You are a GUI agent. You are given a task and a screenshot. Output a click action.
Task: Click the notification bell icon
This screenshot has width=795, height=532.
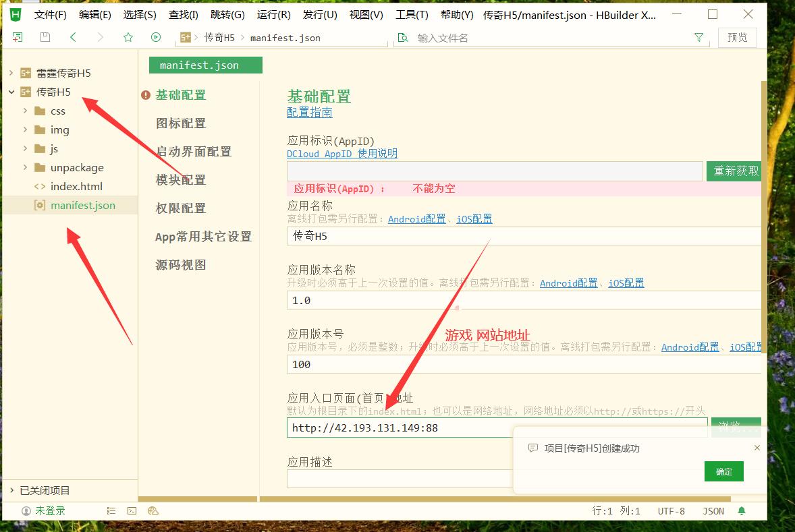742,511
